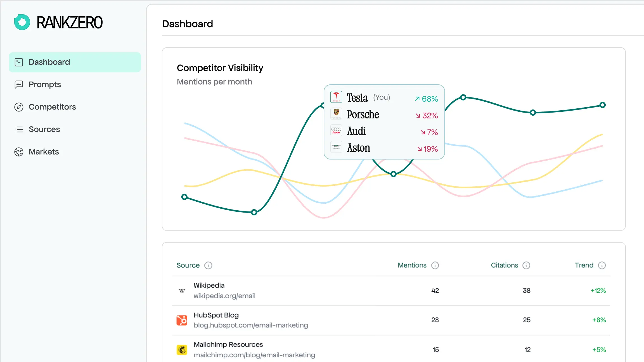Click the RankZero logo icon

[22, 22]
